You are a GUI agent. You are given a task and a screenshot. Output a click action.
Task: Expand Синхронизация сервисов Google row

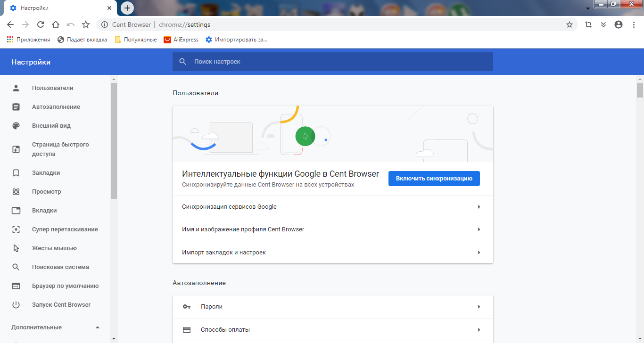pyautogui.click(x=332, y=207)
